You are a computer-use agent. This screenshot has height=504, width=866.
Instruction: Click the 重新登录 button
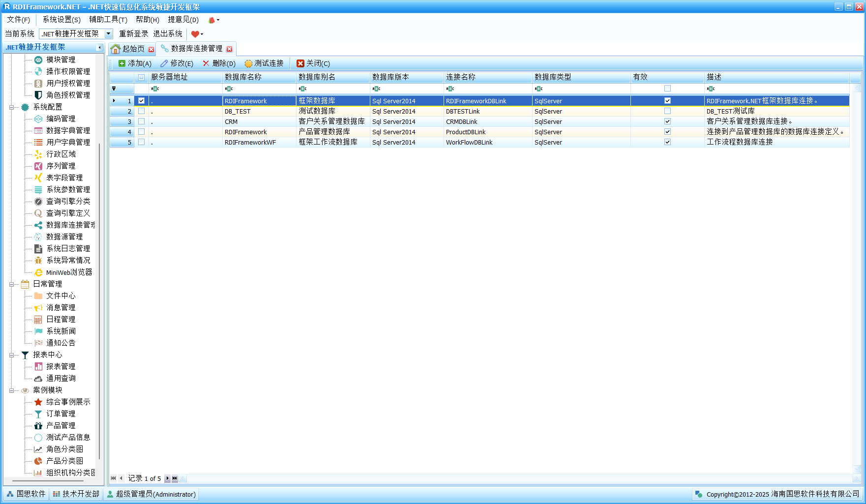click(133, 34)
